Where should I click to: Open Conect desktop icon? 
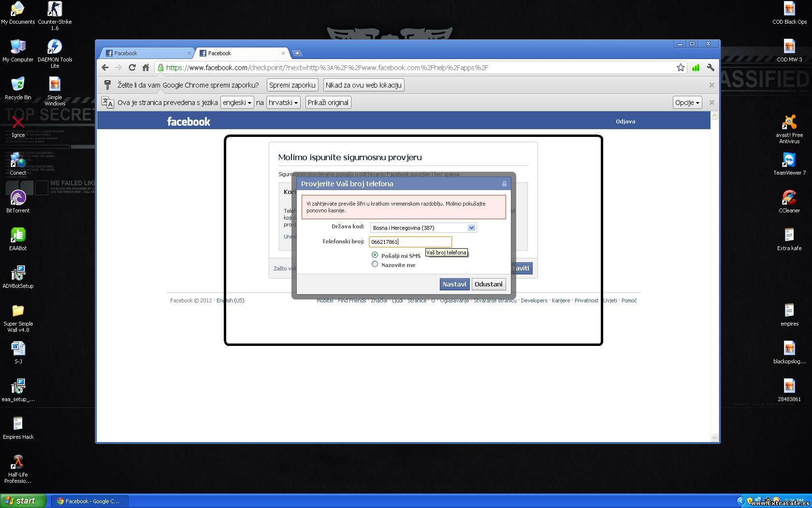pyautogui.click(x=18, y=164)
